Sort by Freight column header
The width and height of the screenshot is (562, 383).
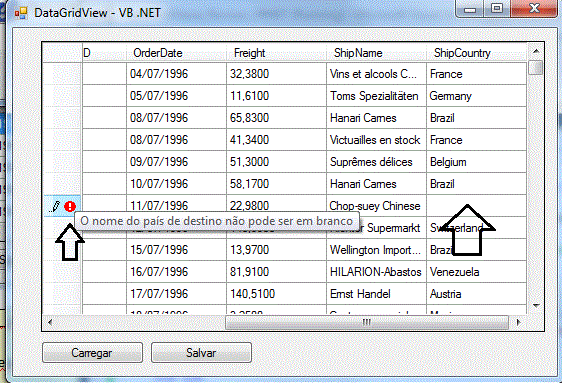pos(276,53)
